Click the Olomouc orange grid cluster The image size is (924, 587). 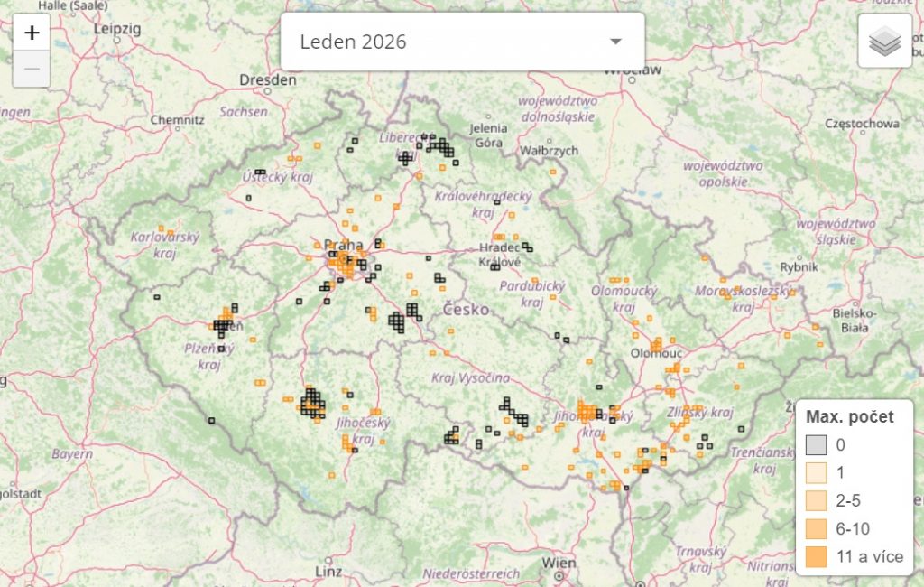point(657,345)
